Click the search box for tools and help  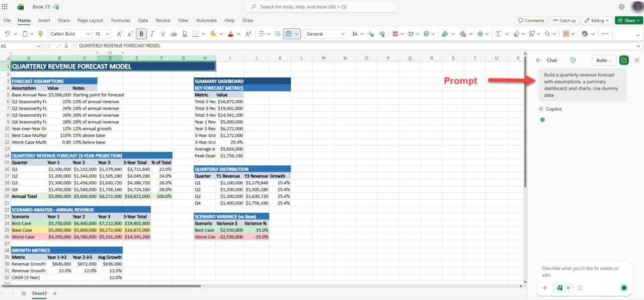point(321,7)
